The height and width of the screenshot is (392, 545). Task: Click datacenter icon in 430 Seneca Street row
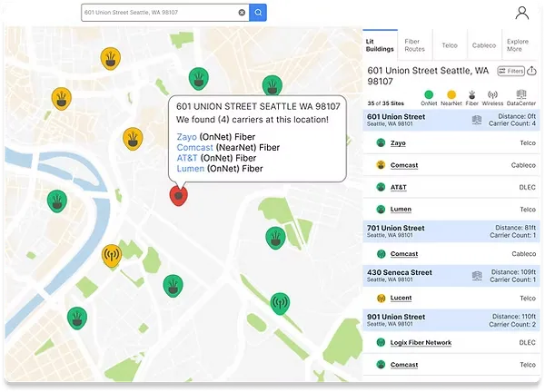tap(477, 276)
